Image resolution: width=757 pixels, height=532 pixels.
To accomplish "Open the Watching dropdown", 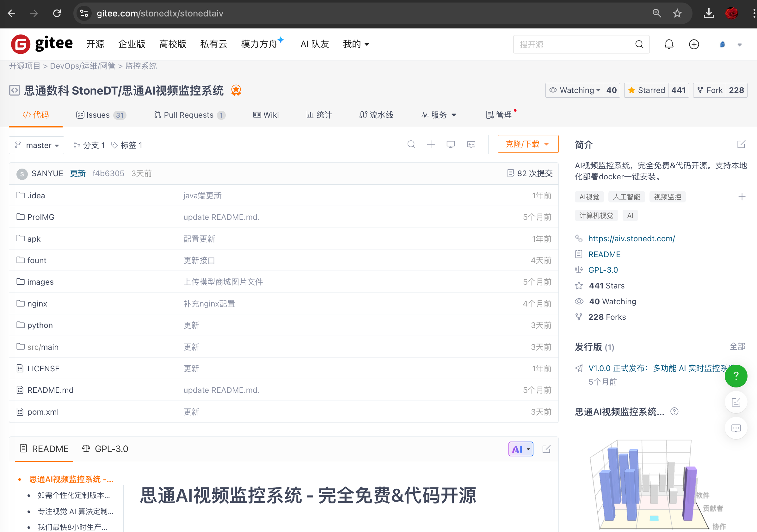I will [575, 90].
